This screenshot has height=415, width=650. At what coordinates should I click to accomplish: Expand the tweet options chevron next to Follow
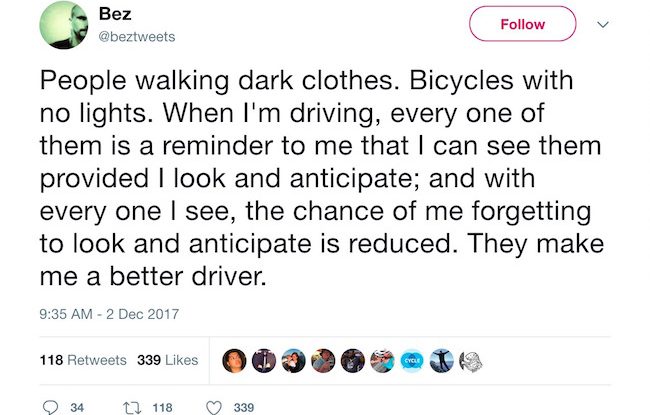(603, 24)
